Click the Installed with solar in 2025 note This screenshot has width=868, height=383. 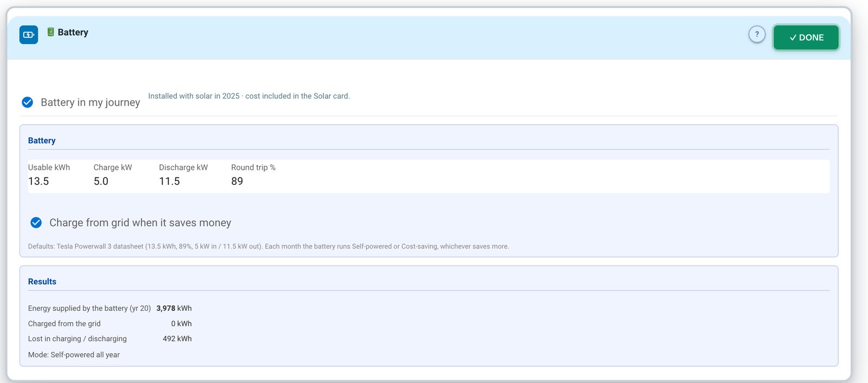(x=249, y=96)
